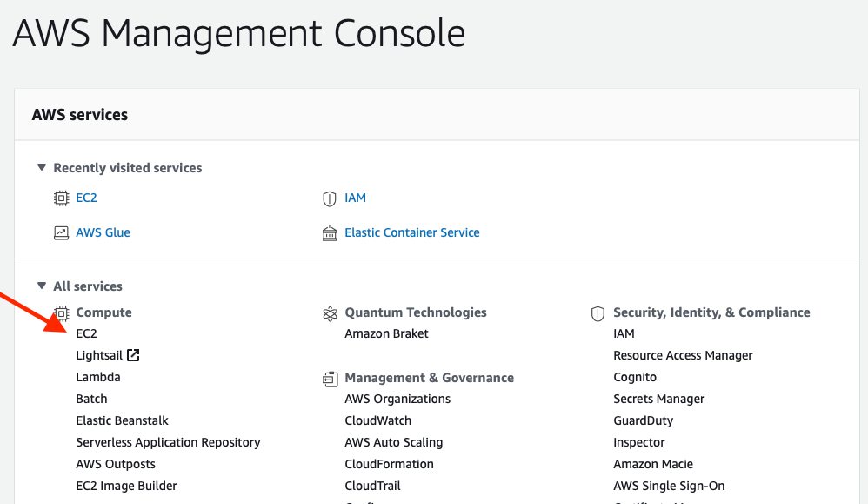Click the Management & Governance icon

[x=330, y=379]
